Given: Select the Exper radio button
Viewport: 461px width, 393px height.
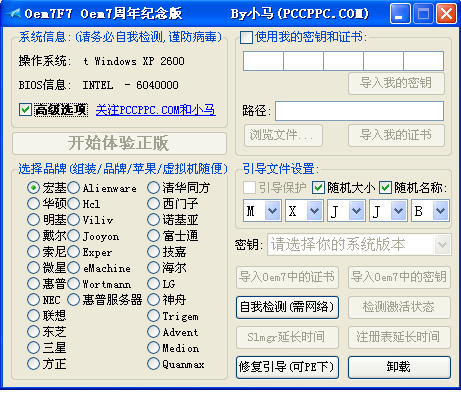Looking at the screenshot, I should [73, 252].
